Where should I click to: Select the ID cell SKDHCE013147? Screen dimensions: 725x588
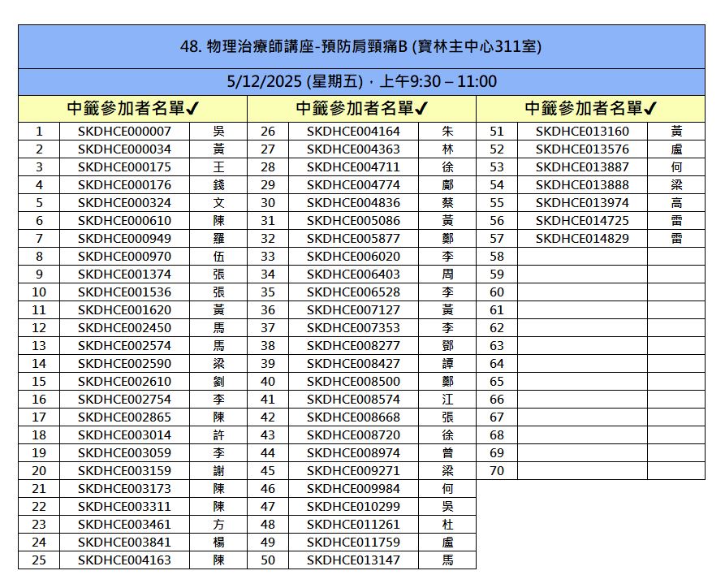(x=353, y=560)
